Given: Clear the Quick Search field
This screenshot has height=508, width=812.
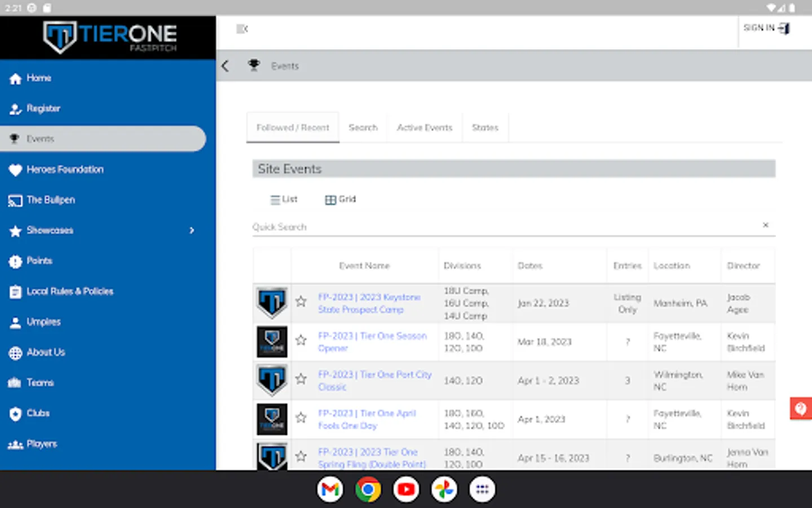Looking at the screenshot, I should click(x=766, y=225).
